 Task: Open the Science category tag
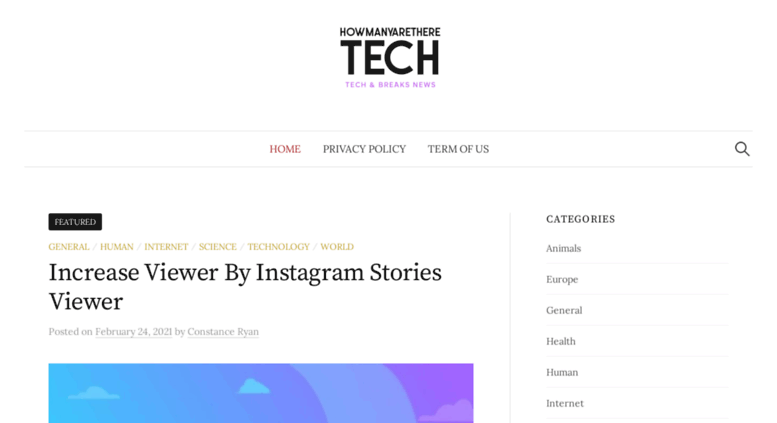tap(218, 247)
